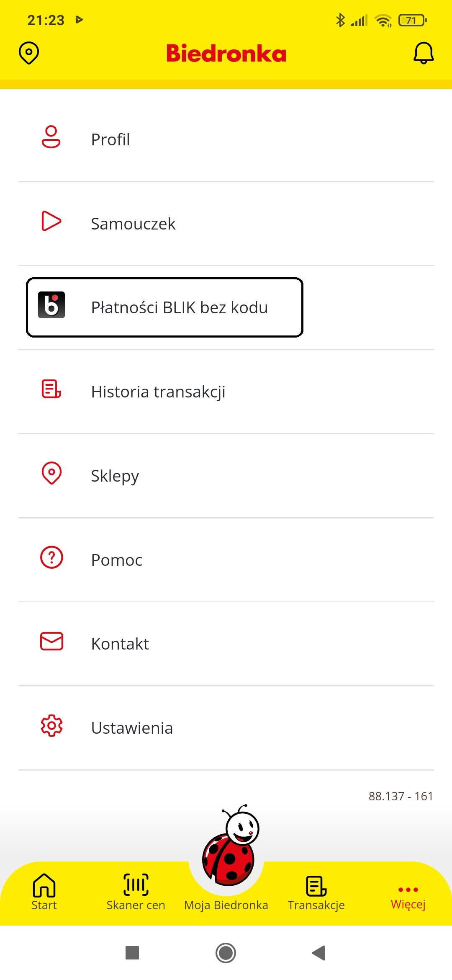Tap the Sklepy location icon
The width and height of the screenshot is (452, 980).
click(x=51, y=475)
